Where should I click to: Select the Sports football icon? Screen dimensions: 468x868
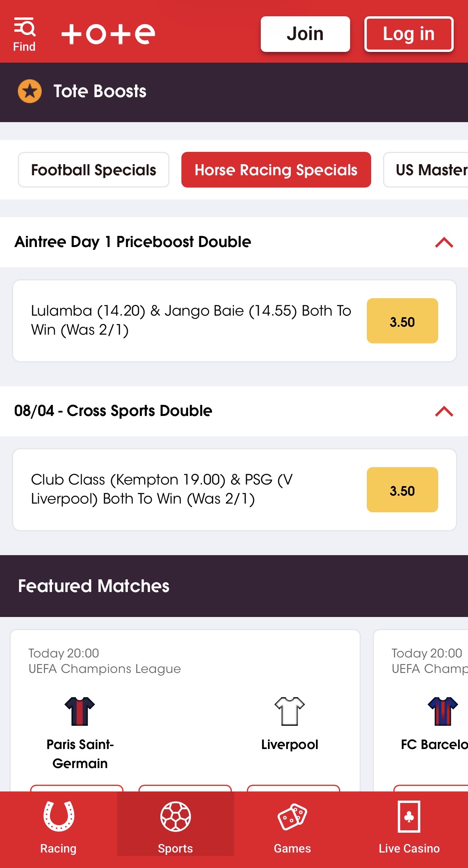(x=175, y=815)
